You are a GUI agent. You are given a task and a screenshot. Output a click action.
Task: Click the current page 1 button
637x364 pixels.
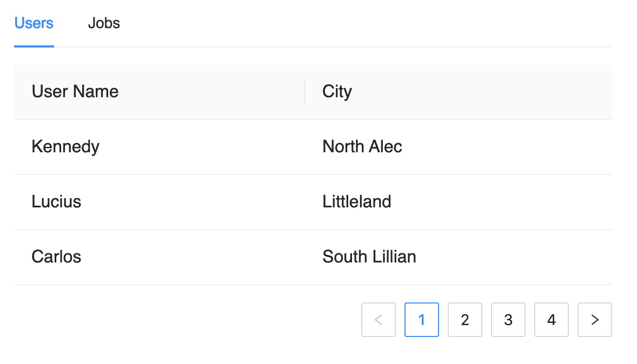(x=422, y=320)
